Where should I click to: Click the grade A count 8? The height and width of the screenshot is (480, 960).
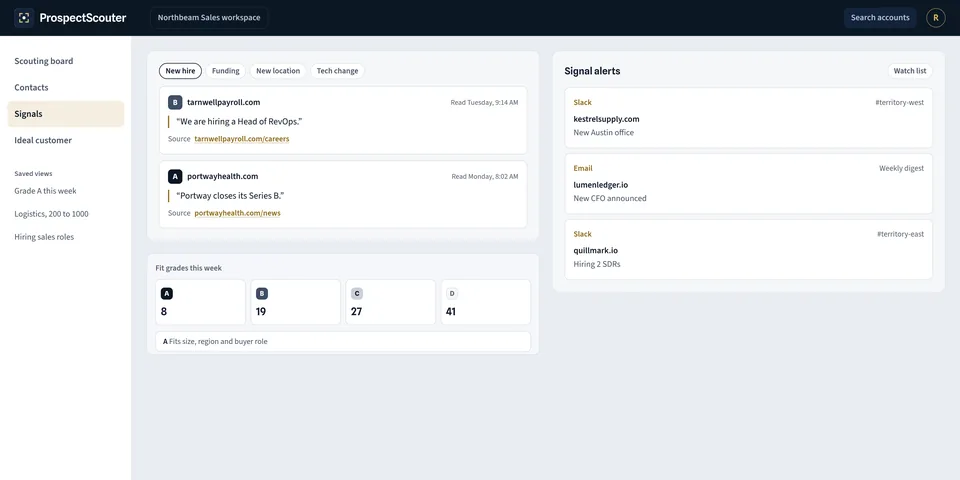pos(163,312)
